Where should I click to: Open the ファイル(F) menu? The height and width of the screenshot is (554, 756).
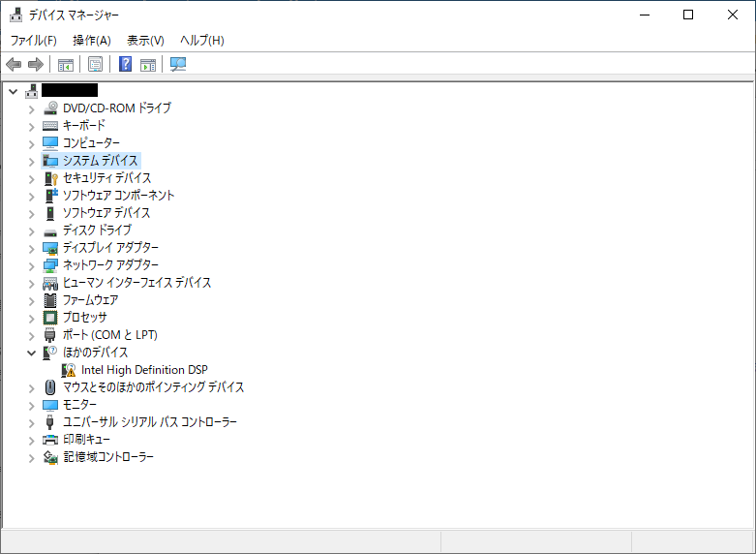pos(33,41)
